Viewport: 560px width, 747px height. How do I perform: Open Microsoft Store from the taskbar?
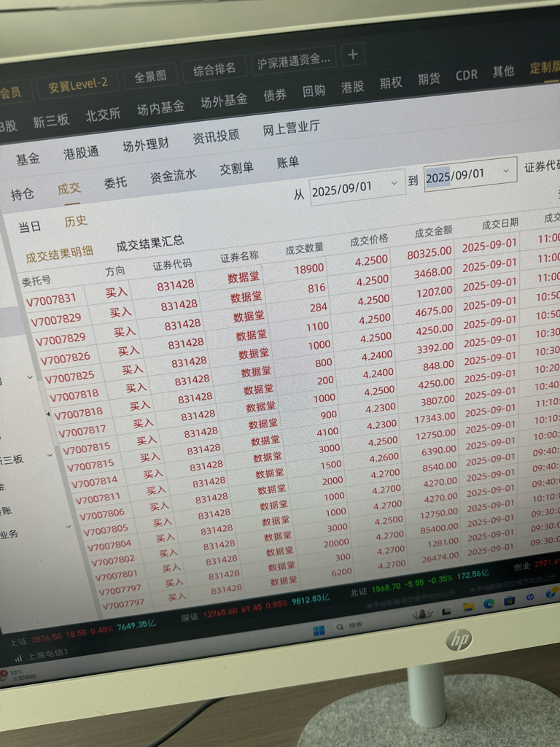tap(509, 600)
